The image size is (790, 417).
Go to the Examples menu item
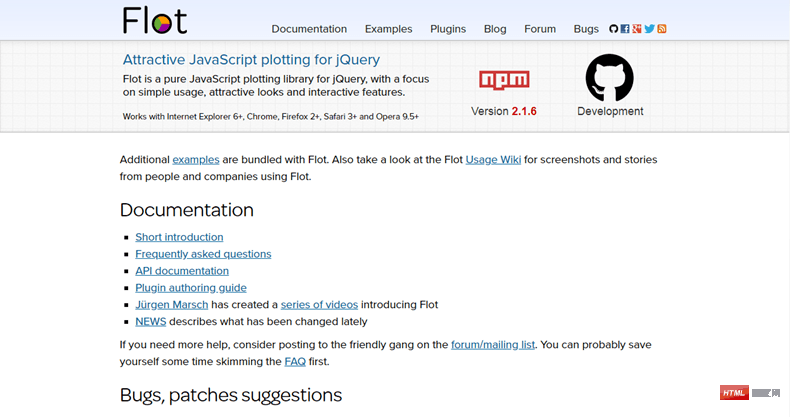pyautogui.click(x=388, y=29)
